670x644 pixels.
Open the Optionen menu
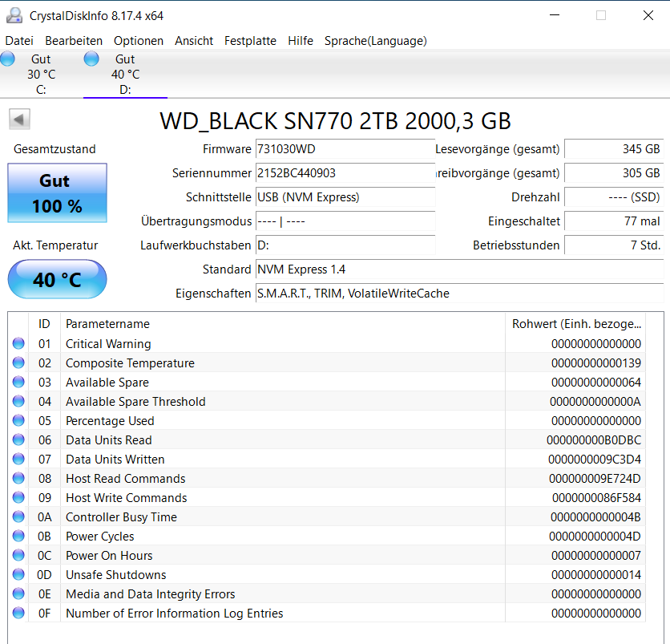click(x=139, y=41)
